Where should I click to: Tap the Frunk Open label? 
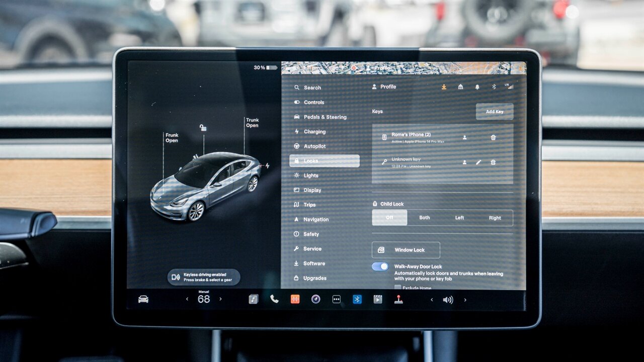point(172,138)
